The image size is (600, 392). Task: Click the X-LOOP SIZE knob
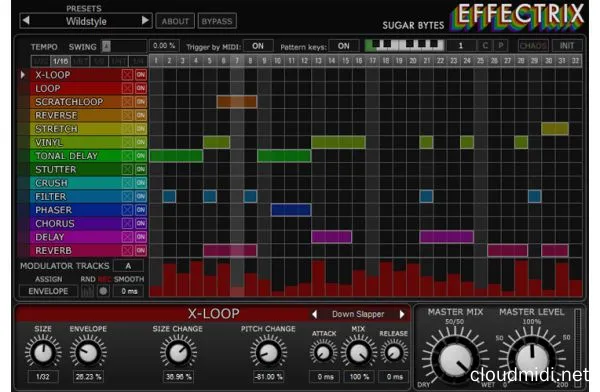(x=43, y=352)
